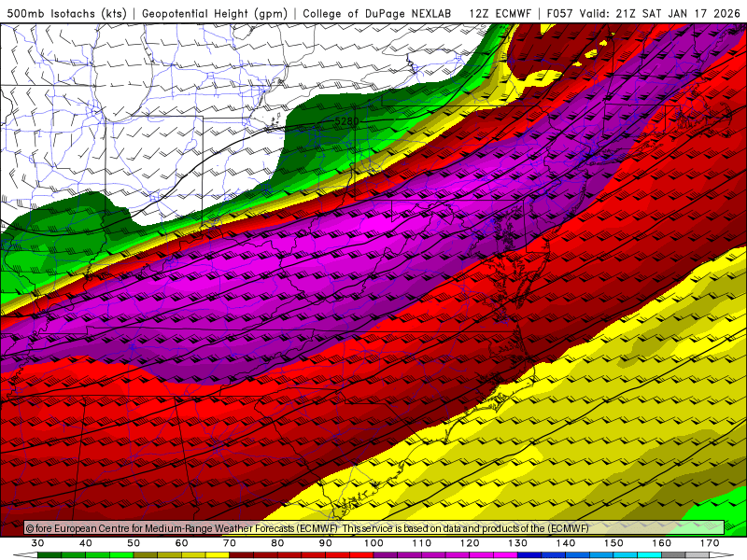Click the 30 value on the color scale

37,543
